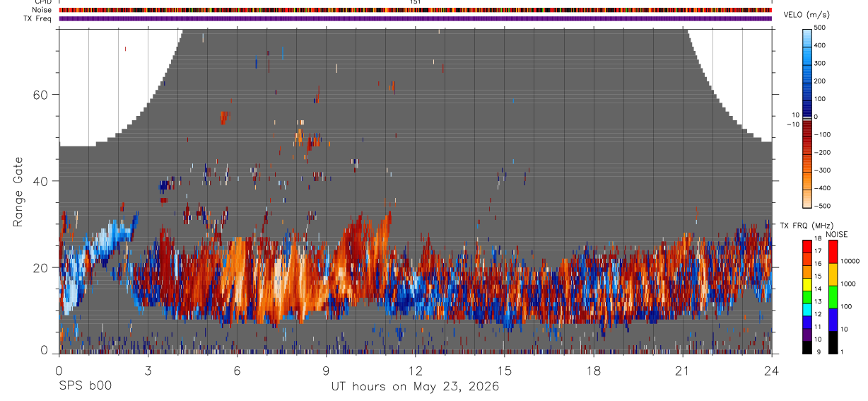Click the TX Freq row label at top left
The width and height of the screenshot is (868, 401).
tap(39, 18)
